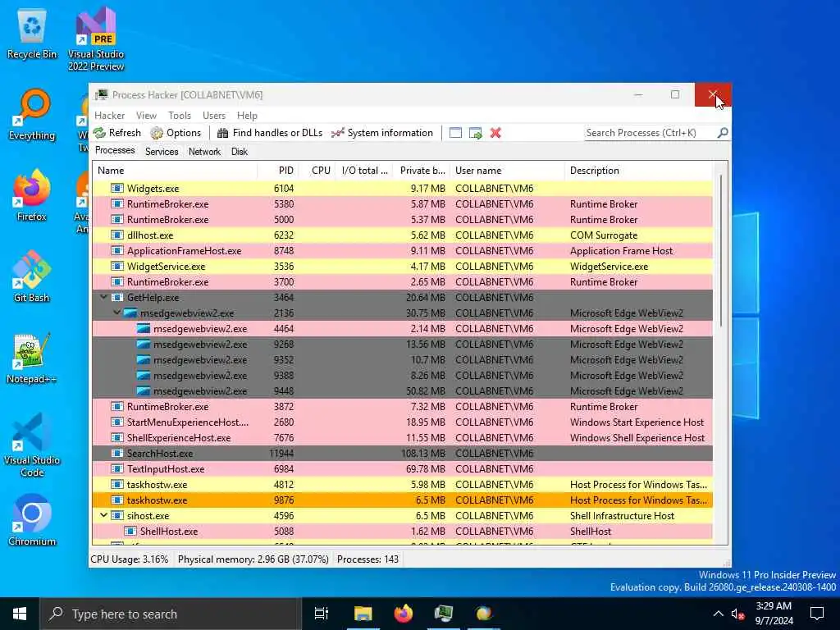
Task: Open the Everything desktop icon
Action: tap(32, 115)
